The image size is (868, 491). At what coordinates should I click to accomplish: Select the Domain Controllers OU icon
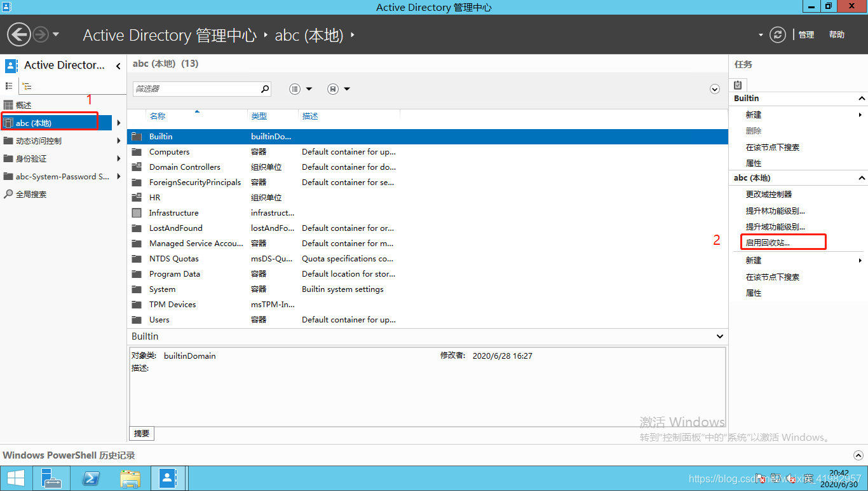tap(137, 167)
